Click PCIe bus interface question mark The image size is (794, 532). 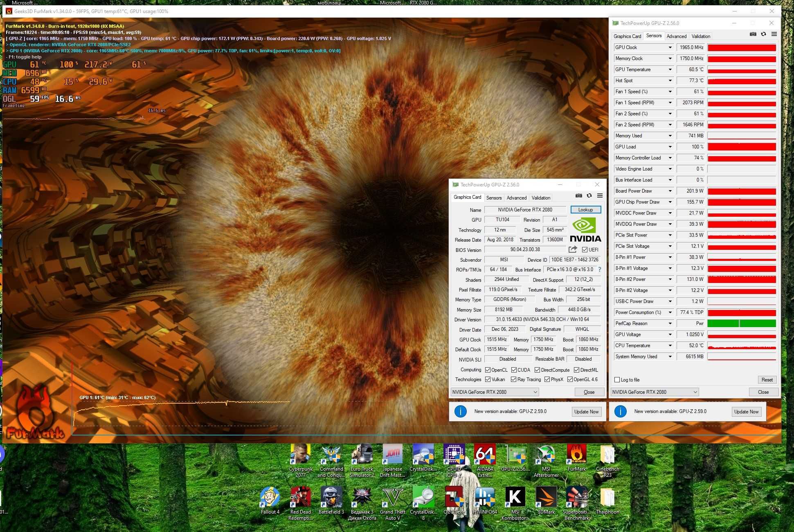[x=600, y=269]
